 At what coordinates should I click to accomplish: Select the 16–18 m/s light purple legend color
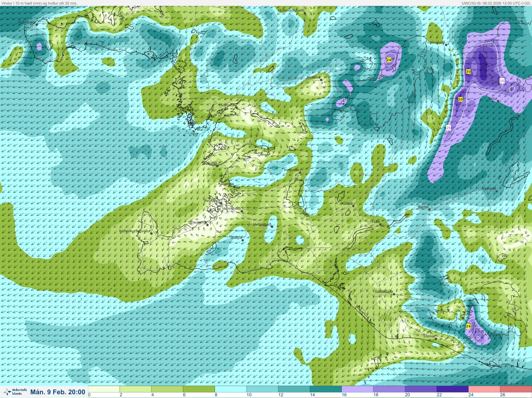click(x=357, y=389)
